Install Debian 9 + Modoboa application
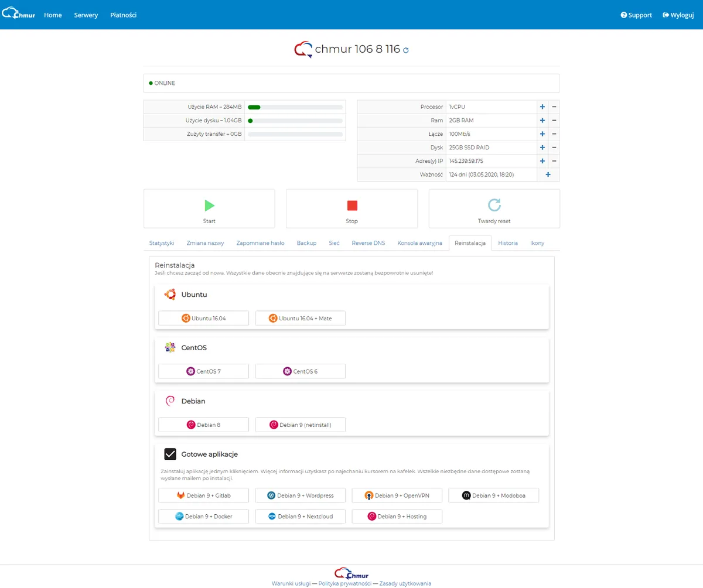This screenshot has height=588, width=703. pos(493,495)
